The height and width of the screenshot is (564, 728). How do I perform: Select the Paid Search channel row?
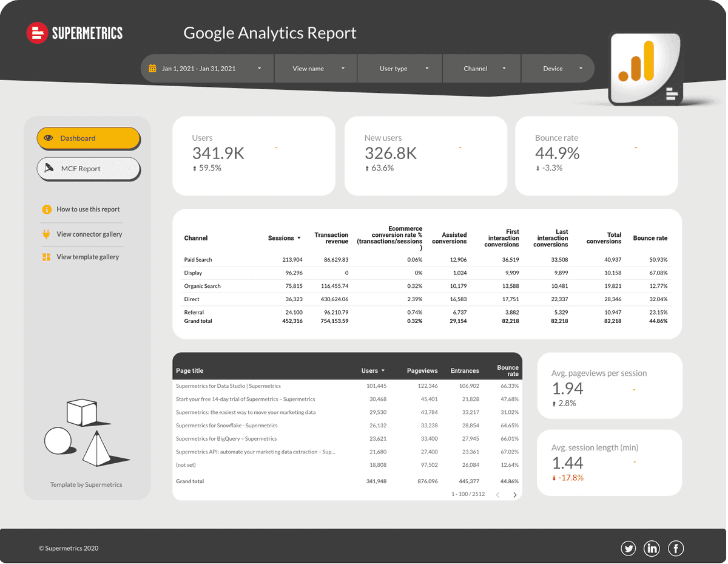tap(426, 260)
